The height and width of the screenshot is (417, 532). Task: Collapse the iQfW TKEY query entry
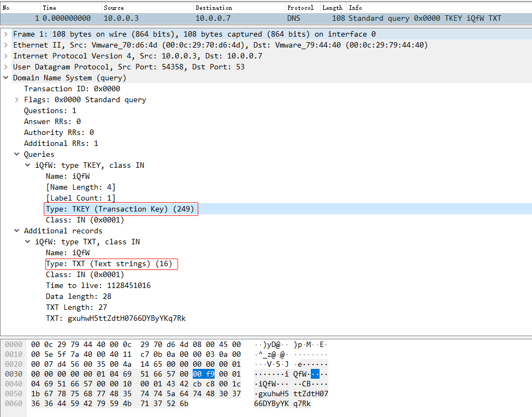[27, 165]
